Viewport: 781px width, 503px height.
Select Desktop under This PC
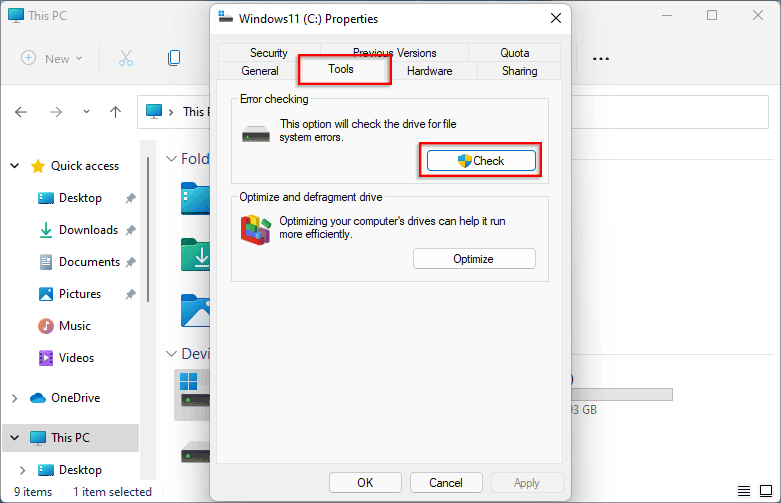pos(80,469)
